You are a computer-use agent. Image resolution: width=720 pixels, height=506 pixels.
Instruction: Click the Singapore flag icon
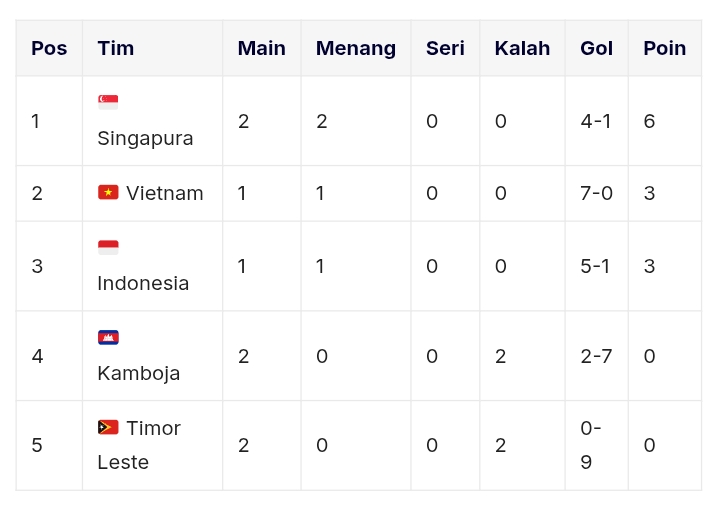[108, 102]
